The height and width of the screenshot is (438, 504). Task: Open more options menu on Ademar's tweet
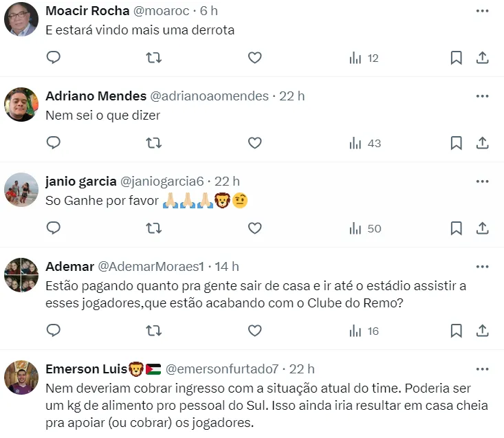coord(483,266)
